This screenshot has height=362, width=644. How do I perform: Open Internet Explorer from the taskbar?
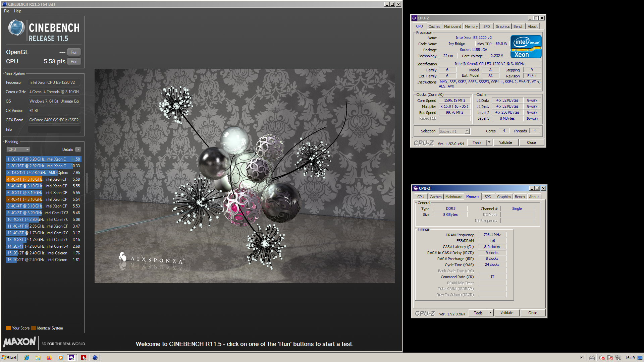point(27,358)
